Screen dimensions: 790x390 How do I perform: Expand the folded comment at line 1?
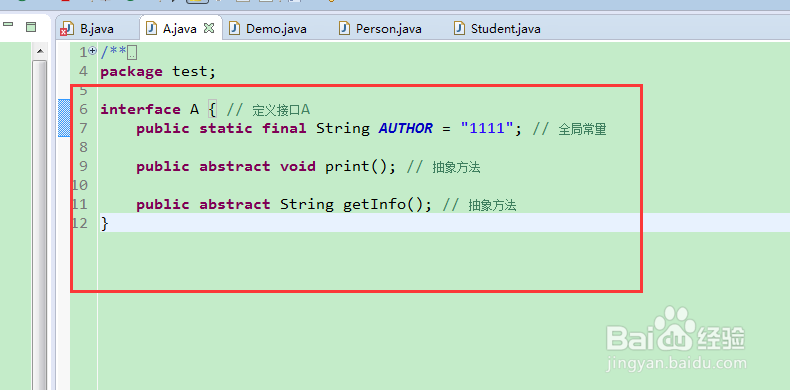(x=92, y=51)
